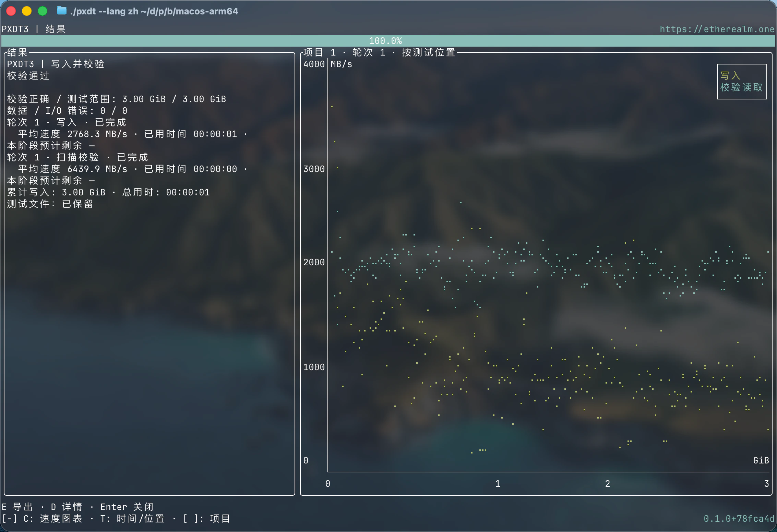Image resolution: width=777 pixels, height=532 pixels.
Task: Click the '校验正确 / 测试范围: 3.00 GiB / 3.00 GiB' line
Action: [x=117, y=99]
